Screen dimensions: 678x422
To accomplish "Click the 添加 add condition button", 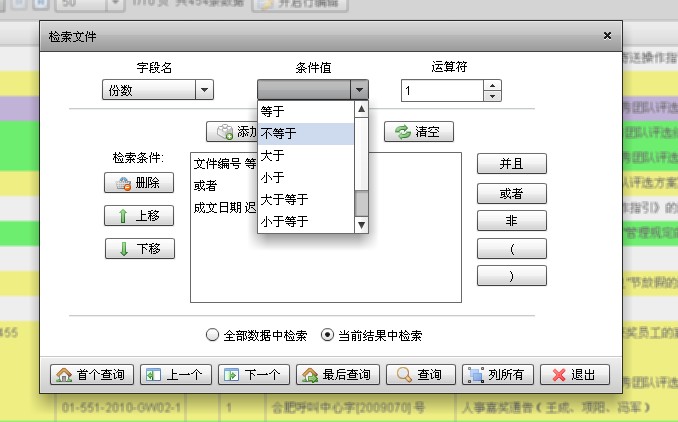I will (232, 131).
